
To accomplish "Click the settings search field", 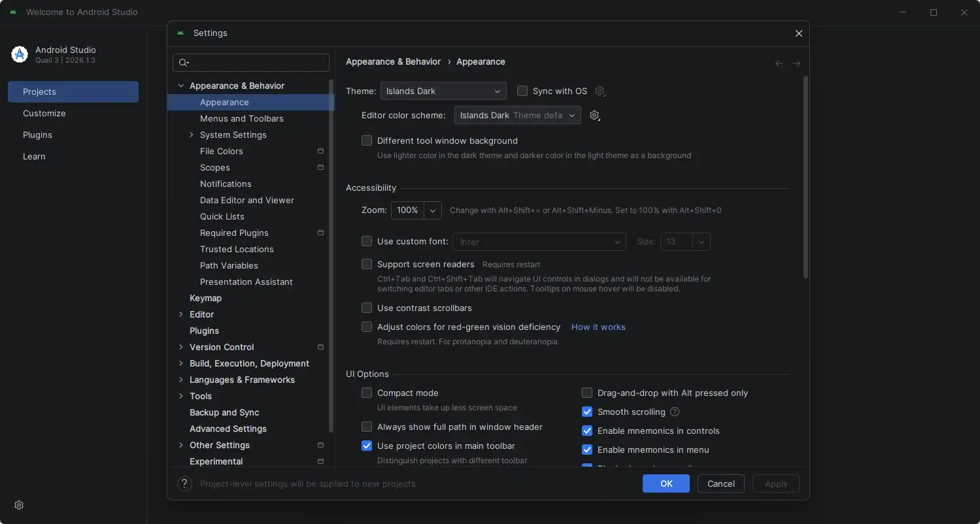I will [251, 63].
